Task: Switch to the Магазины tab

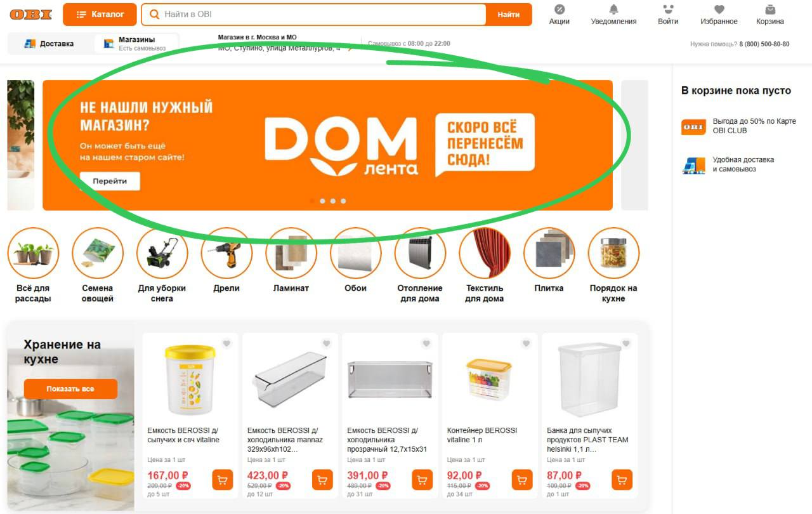Action: tap(136, 44)
